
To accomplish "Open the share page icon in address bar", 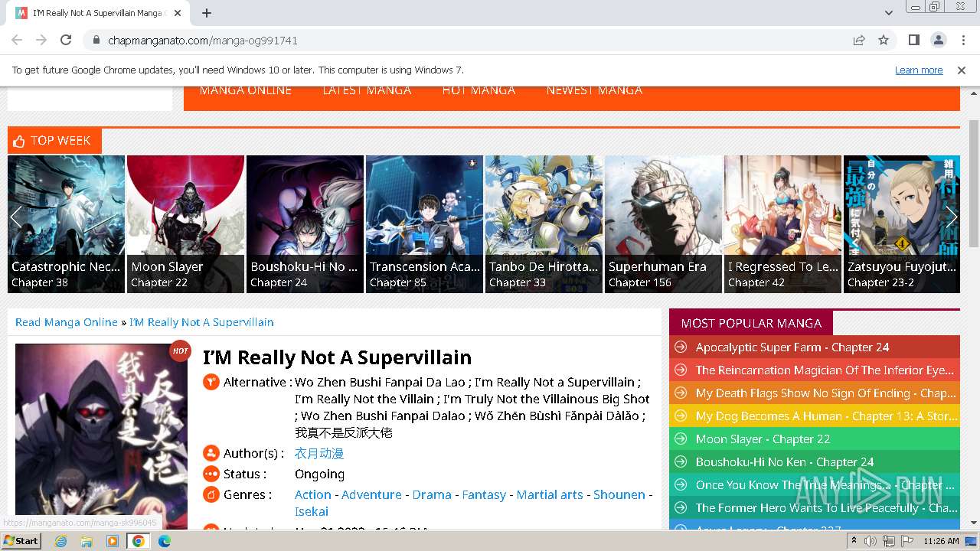I will 859,40.
